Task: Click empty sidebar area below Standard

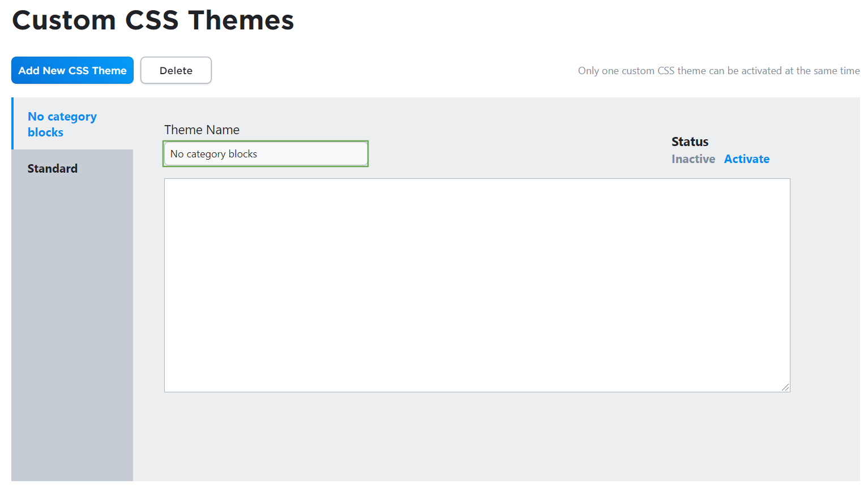Action: point(72,334)
